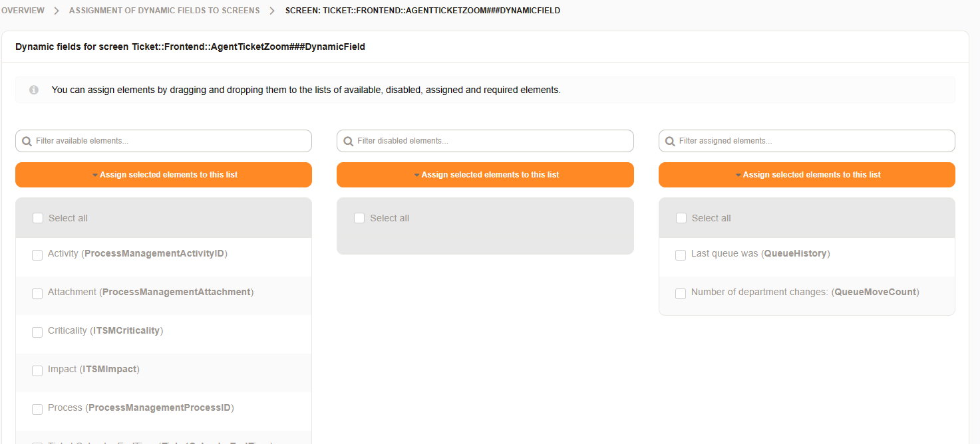This screenshot has height=444, width=980.
Task: Check Select all in assigned elements list
Action: (x=681, y=218)
